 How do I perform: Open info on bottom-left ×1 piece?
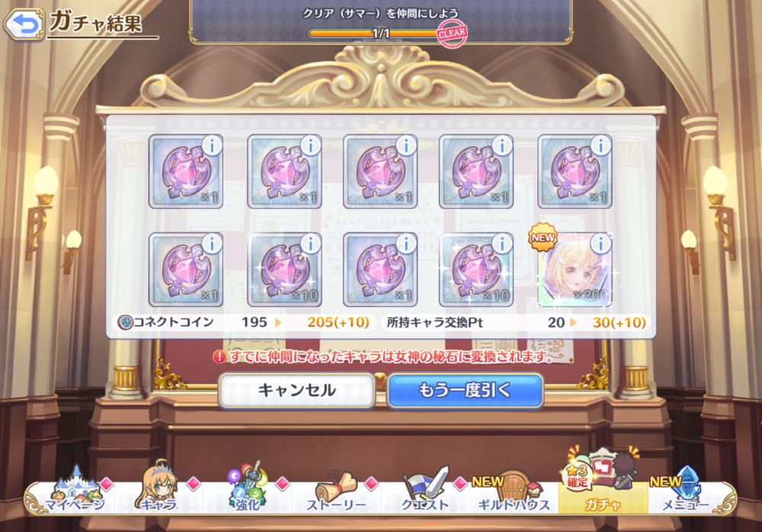coord(213,244)
